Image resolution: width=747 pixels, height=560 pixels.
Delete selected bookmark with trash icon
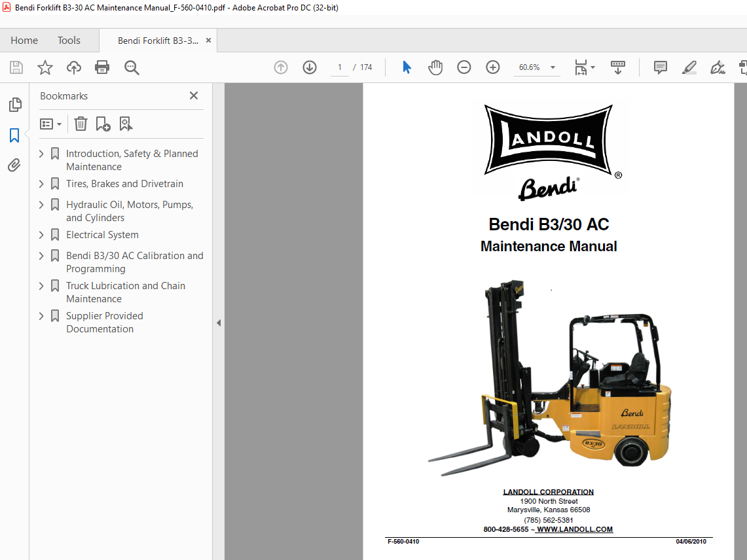81,124
